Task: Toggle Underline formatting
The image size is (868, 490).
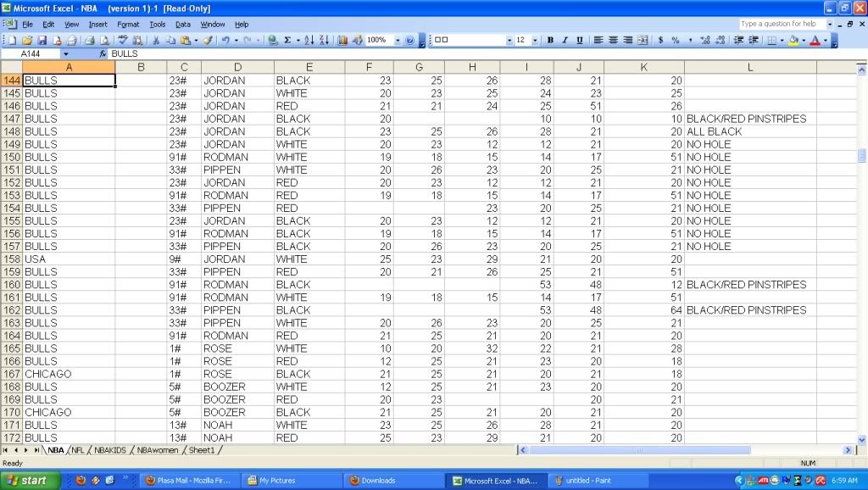Action: pyautogui.click(x=580, y=40)
